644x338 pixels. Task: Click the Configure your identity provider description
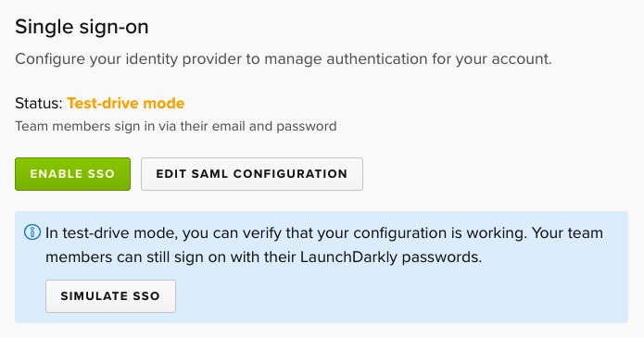click(284, 59)
